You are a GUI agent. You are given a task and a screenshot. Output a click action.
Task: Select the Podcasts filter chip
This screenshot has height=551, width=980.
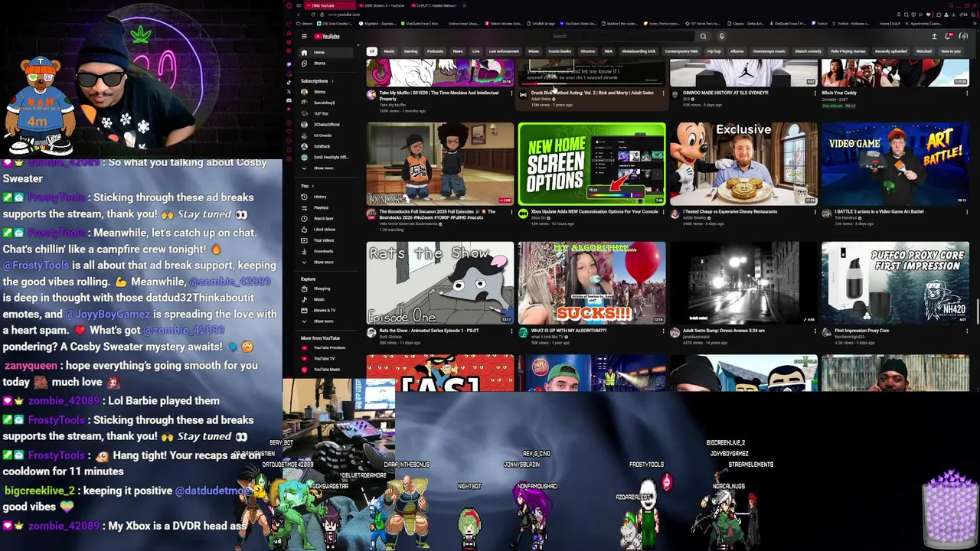[435, 51]
